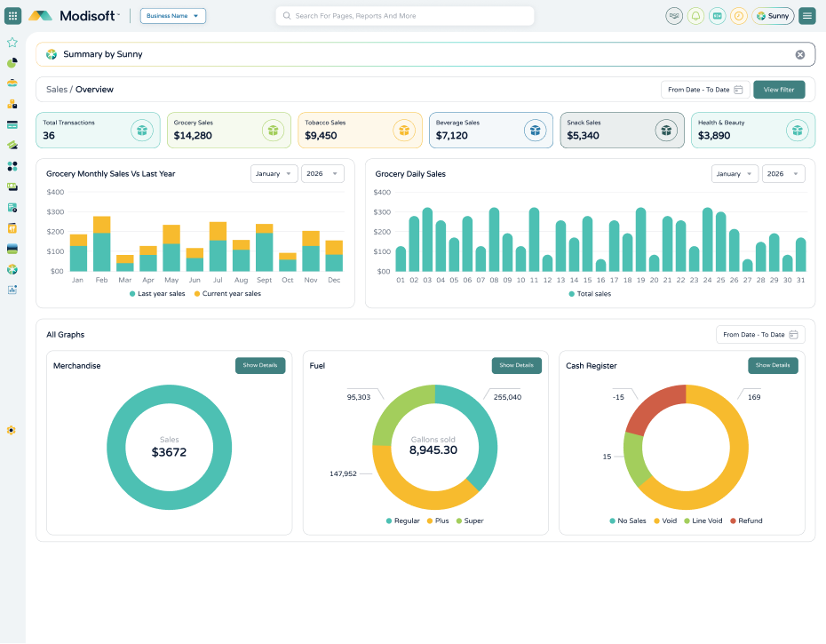This screenshot has width=826, height=644.
Task: Open the orange fork-and-knife sidebar icon
Action: [12, 228]
